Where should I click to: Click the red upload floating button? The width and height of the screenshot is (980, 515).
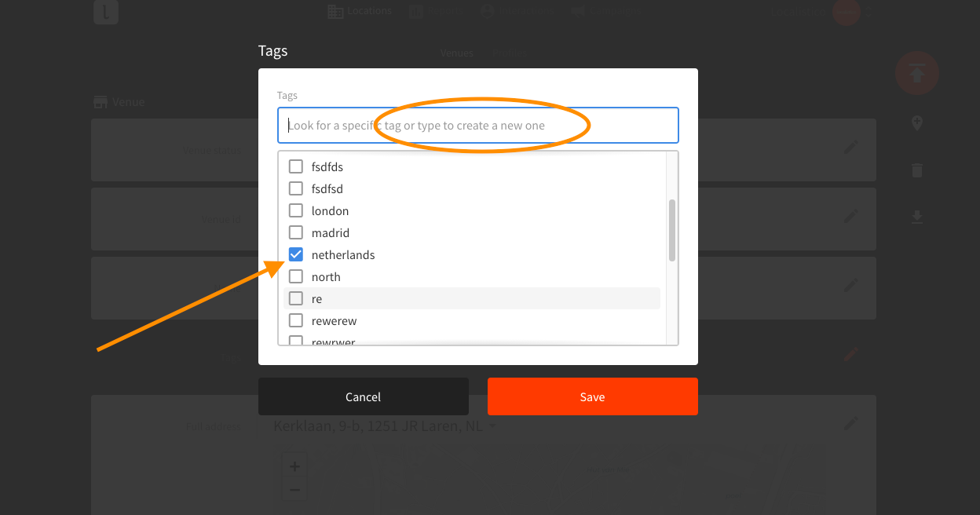tap(917, 73)
